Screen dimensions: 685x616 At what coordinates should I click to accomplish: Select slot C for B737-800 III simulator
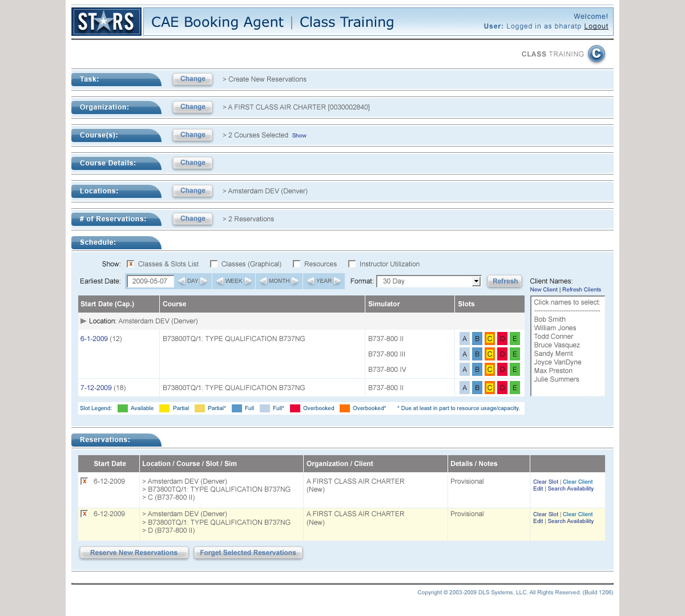pyautogui.click(x=489, y=354)
